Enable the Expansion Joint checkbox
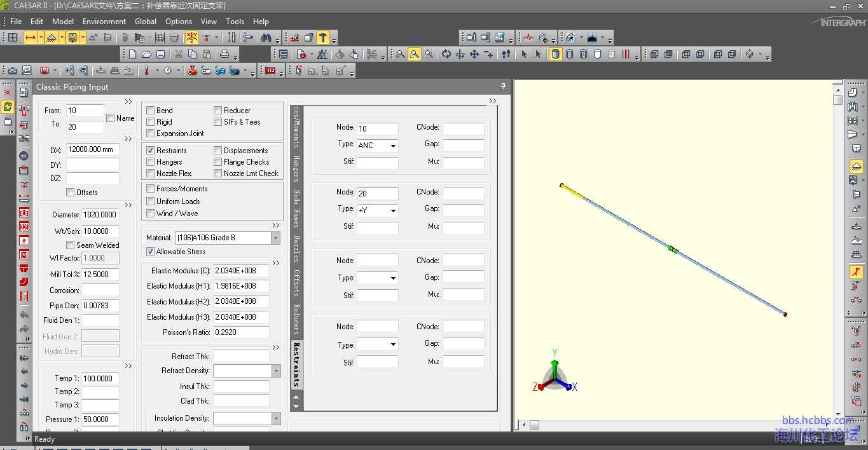 coord(151,133)
